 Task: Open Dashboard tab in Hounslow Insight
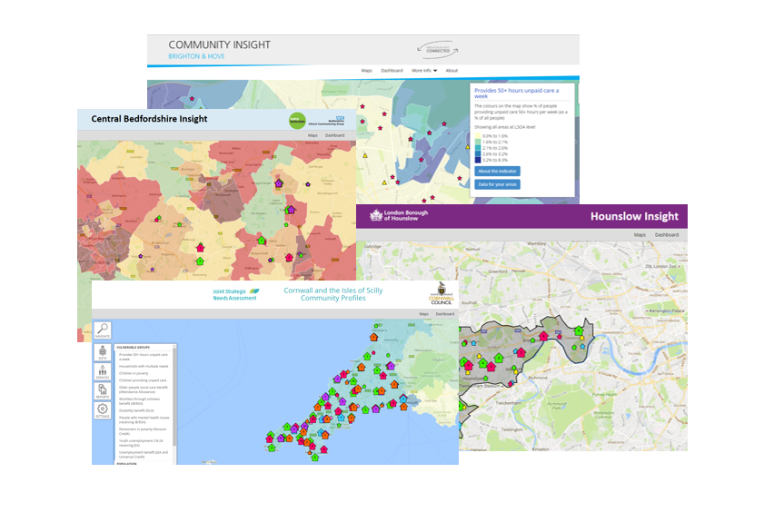point(666,235)
